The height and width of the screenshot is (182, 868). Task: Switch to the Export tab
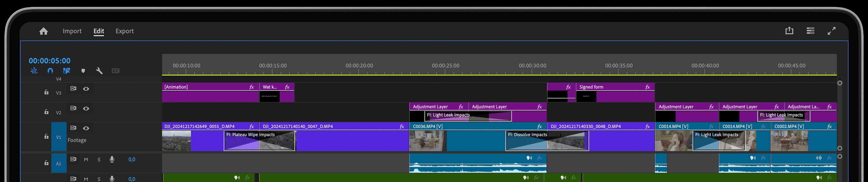(x=124, y=31)
